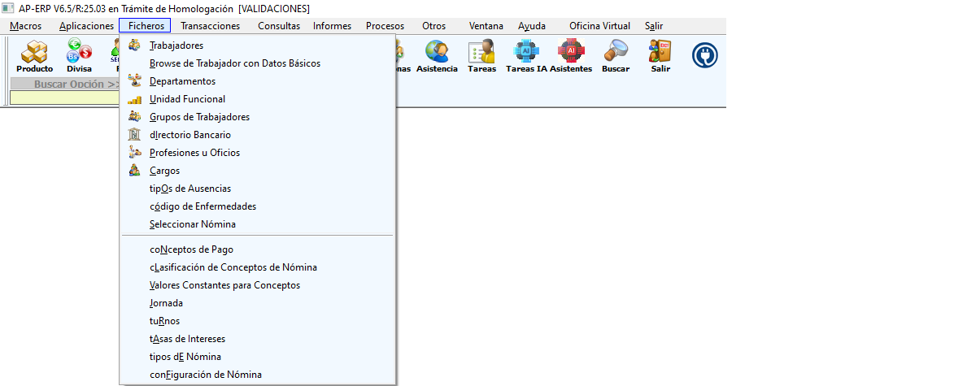The image size is (980, 386).
Task: Select tAsas de Intereses entry
Action: pos(257,339)
